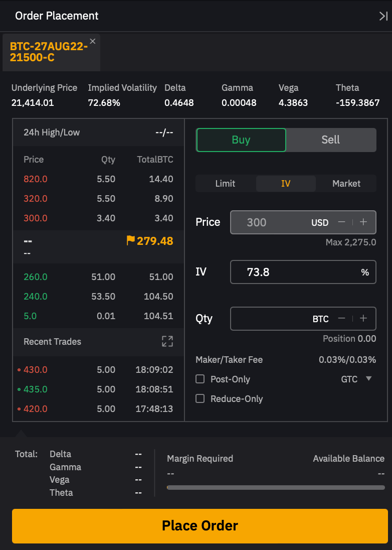Collapse the Order Placement panel

[x=383, y=16]
